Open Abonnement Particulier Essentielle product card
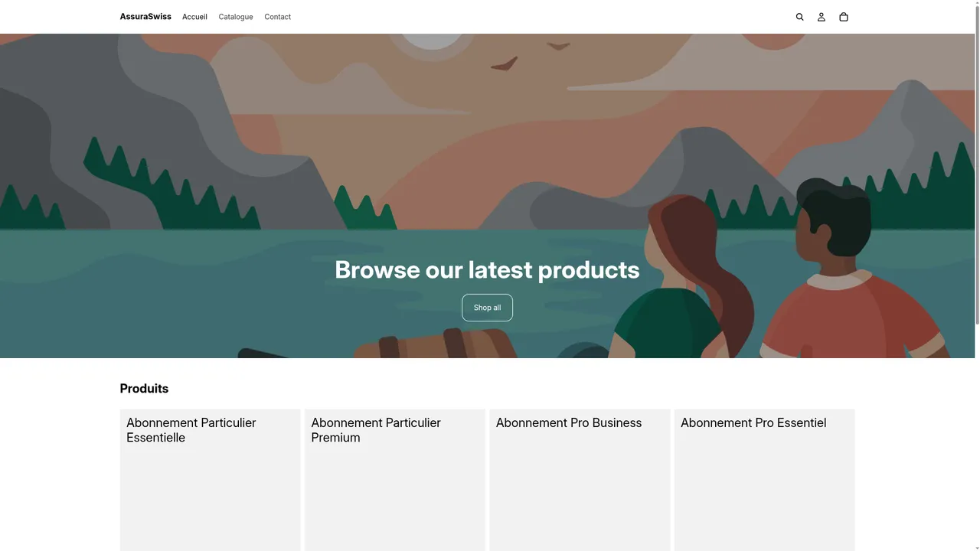This screenshot has width=980, height=551. [x=210, y=480]
